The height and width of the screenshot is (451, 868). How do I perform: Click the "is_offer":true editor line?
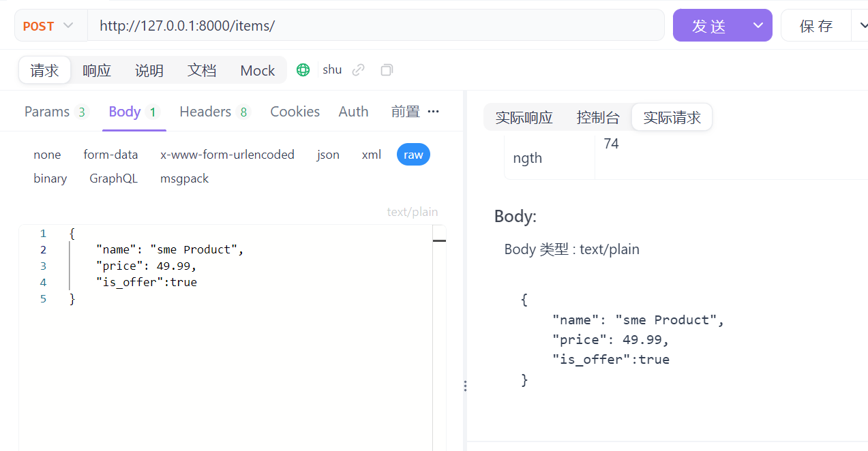146,282
